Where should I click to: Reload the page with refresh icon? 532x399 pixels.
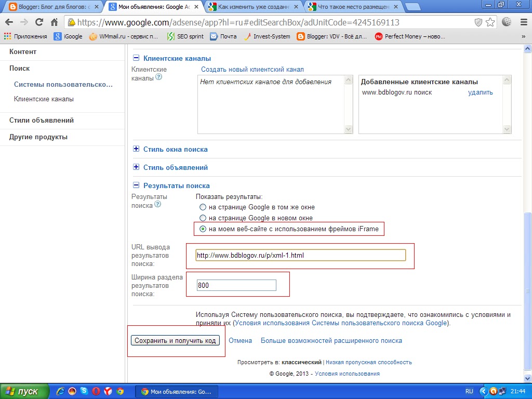coord(39,22)
